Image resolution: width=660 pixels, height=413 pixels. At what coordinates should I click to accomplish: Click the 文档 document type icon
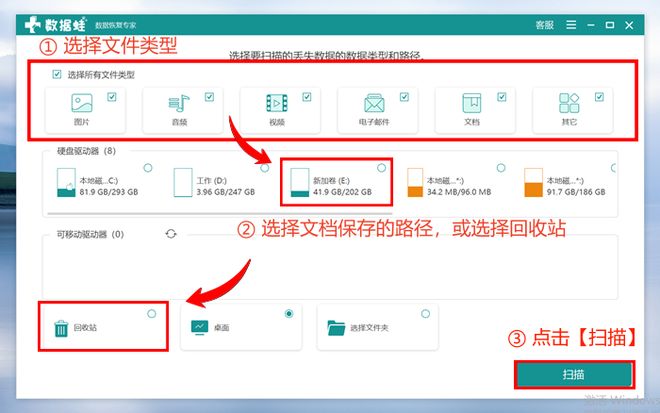[472, 103]
